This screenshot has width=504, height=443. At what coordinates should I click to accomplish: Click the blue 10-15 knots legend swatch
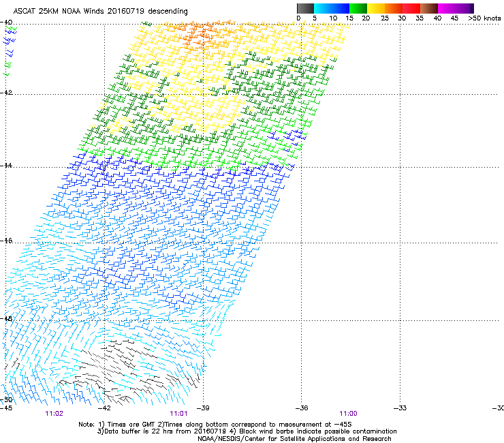340,8
